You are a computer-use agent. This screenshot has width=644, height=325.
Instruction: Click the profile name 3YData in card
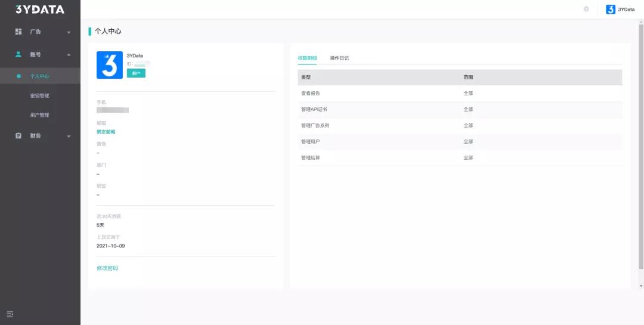[x=135, y=55]
